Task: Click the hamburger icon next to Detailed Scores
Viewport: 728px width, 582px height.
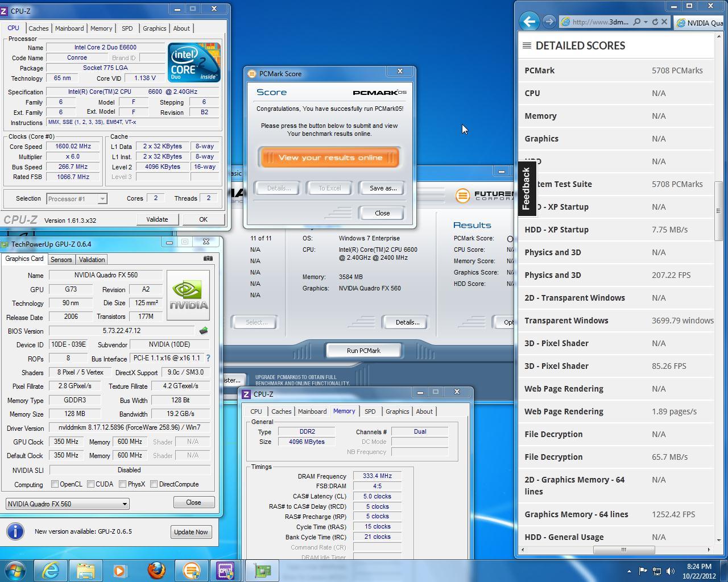Action: (x=527, y=45)
